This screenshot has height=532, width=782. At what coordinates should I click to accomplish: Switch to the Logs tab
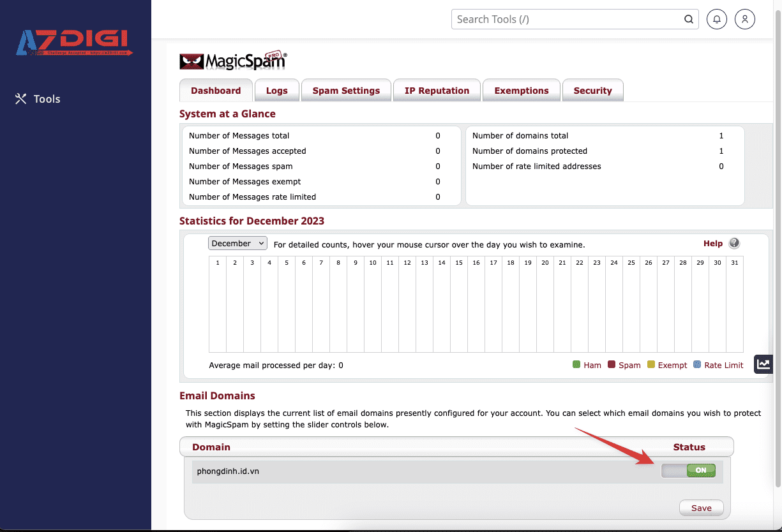(x=276, y=91)
